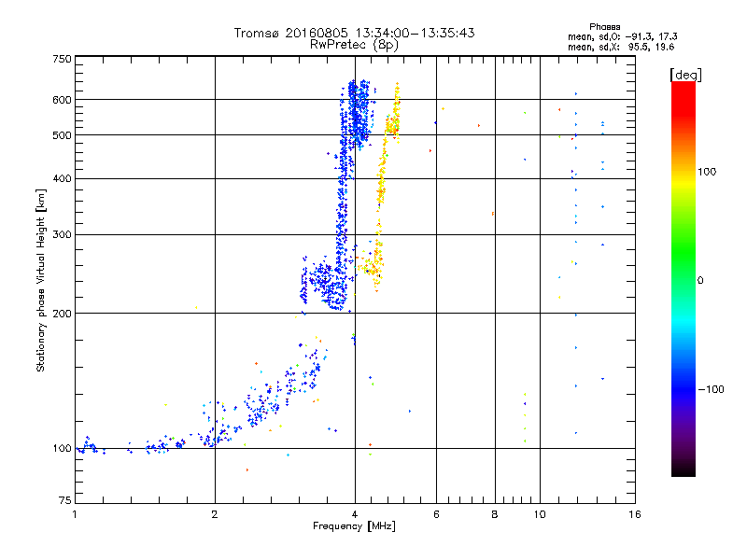Click the 'mean, sd,X: 95.5, 19.6' line

(x=621, y=47)
